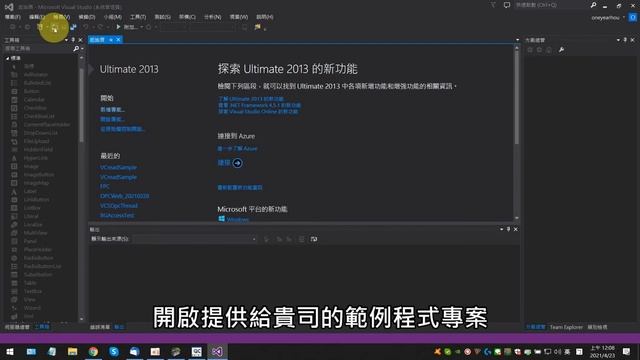The image size is (640, 360).
Task: Toggle auto-hide pin on Toolbox panel
Action: pyautogui.click(x=73, y=40)
